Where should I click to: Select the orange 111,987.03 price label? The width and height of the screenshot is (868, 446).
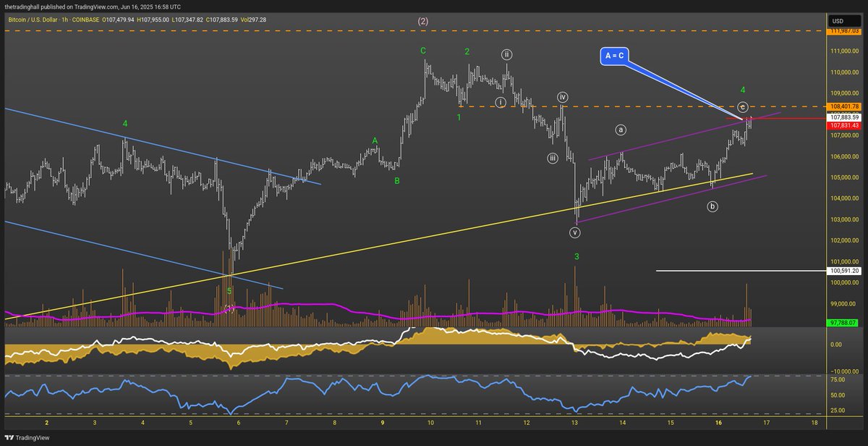tap(844, 31)
